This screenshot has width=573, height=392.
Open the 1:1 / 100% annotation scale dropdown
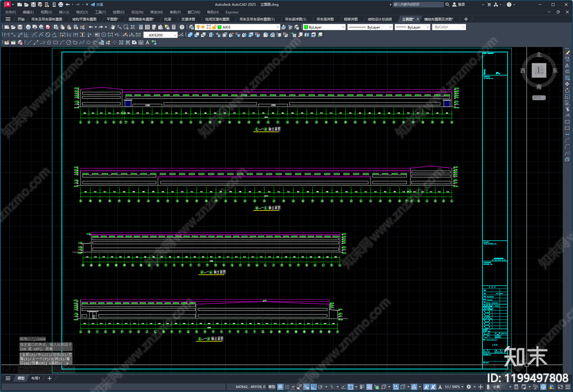pos(454,387)
